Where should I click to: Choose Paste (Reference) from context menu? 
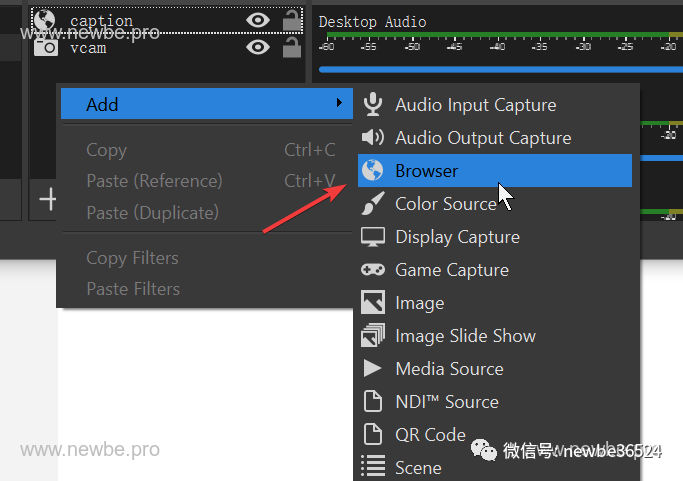pyautogui.click(x=207, y=181)
